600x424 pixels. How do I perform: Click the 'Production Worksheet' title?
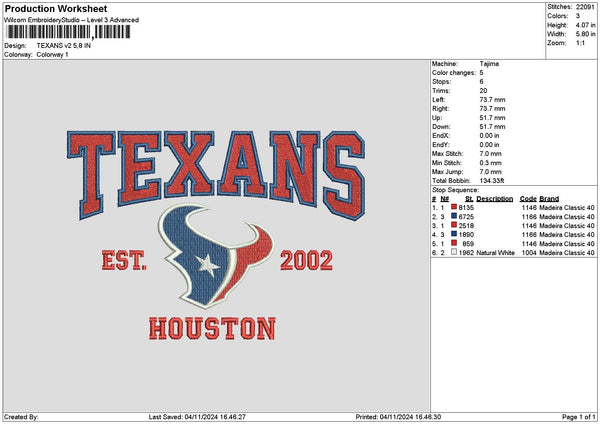56,8
